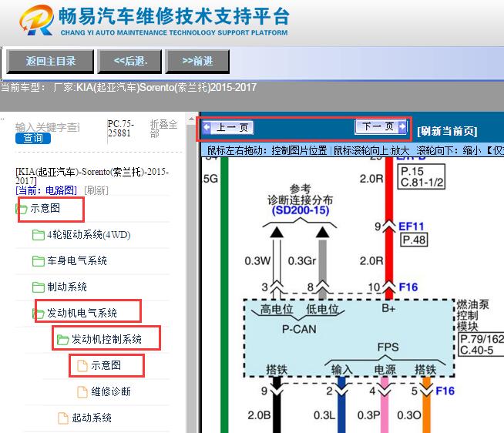Click the 0.3L wire label
504x433 pixels.
pyautogui.click(x=324, y=415)
